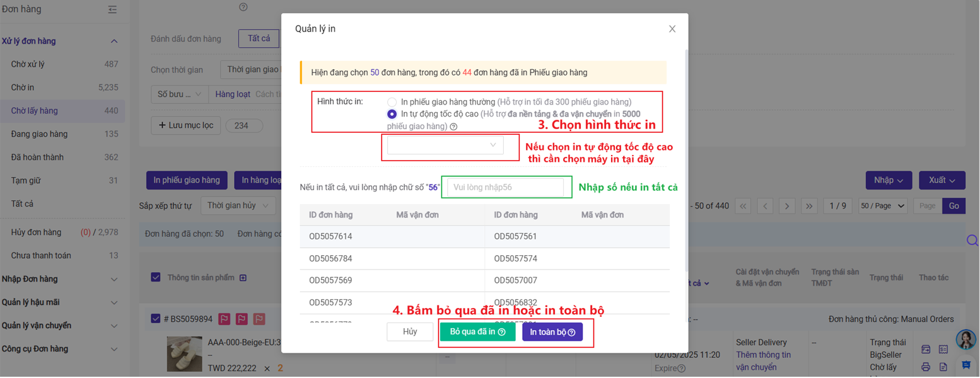Click the Vui lòng nhập56 input field
The image size is (980, 378).
click(x=505, y=187)
